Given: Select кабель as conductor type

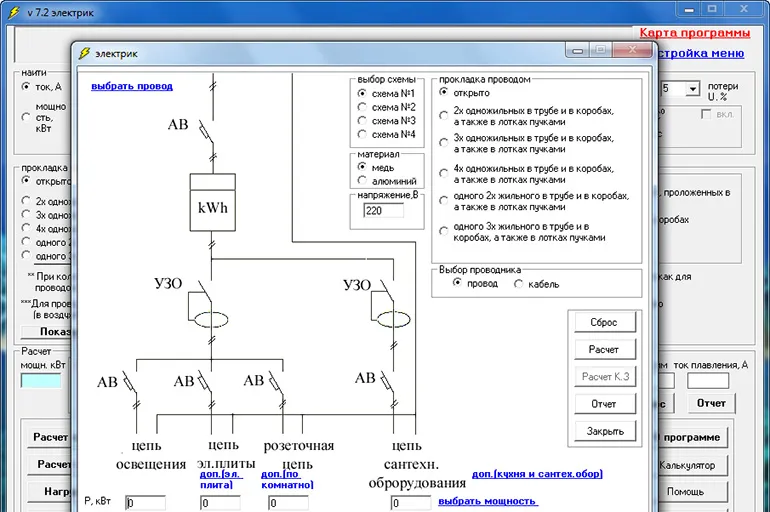Looking at the screenshot, I should [518, 284].
